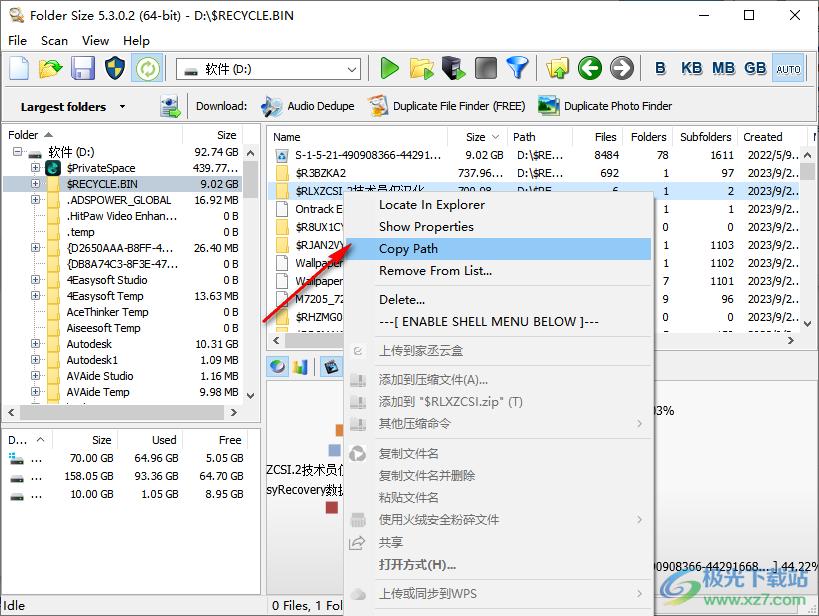Open the drive selection combo box

click(x=268, y=69)
